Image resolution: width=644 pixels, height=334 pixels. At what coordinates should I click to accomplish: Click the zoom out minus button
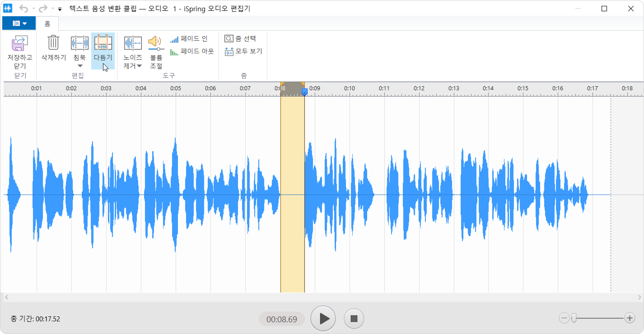(564, 318)
